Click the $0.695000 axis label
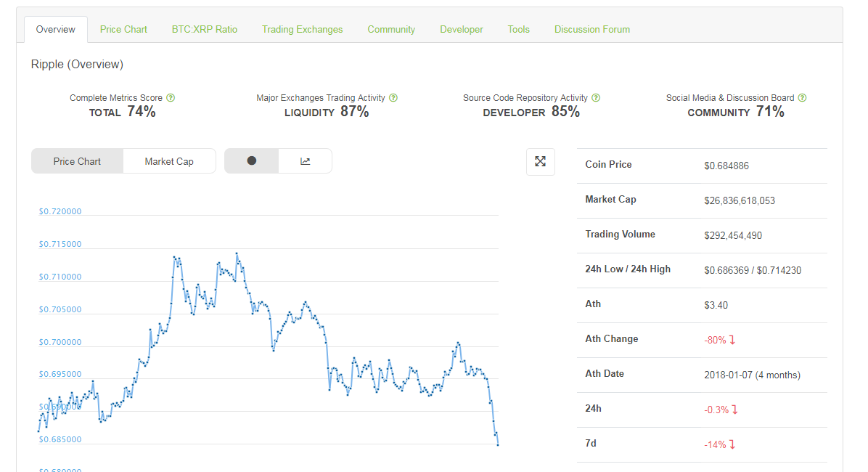The width and height of the screenshot is (868, 472). coord(60,375)
